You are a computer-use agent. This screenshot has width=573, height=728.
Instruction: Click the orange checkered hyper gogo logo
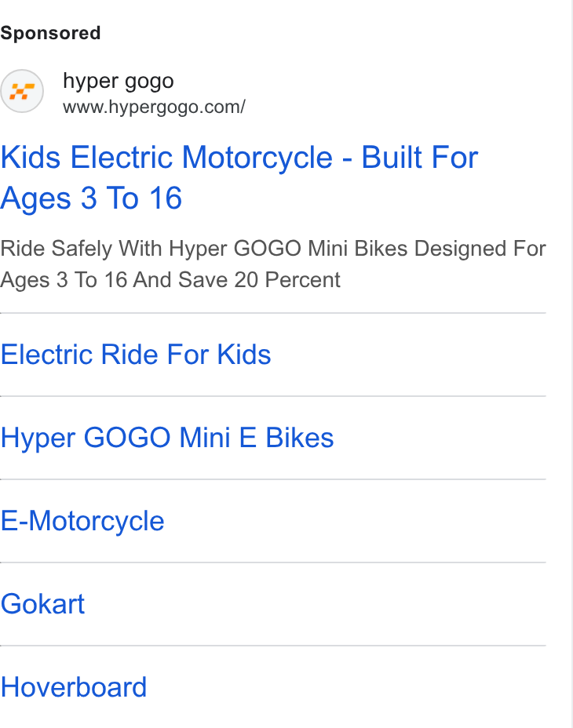click(x=22, y=91)
